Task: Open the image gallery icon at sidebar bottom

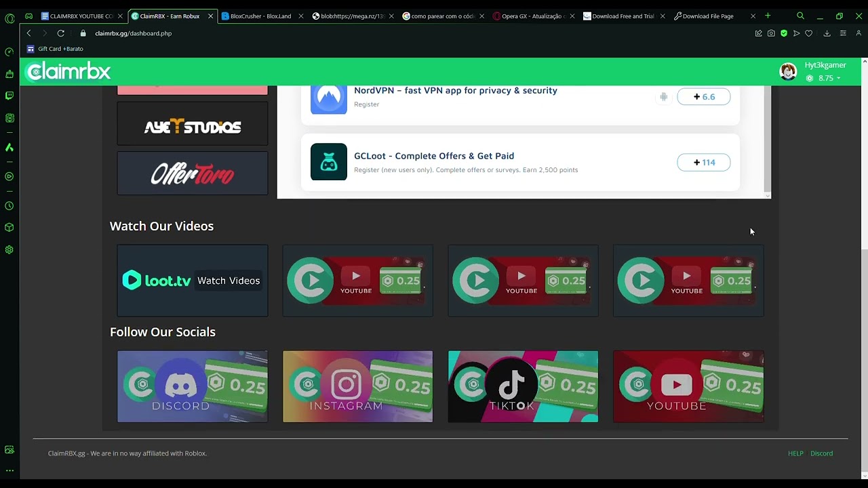Action: pos(9,449)
